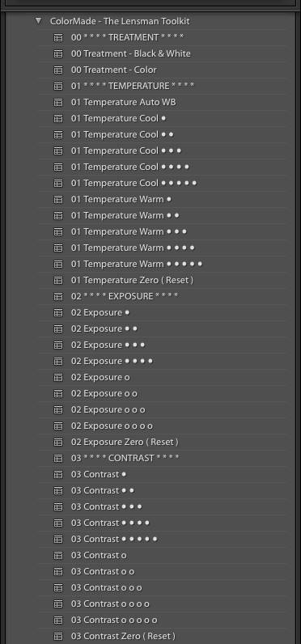Click preset icon beside Temperature Zero (Reset)
This screenshot has height=644, width=301.
[x=58, y=280]
